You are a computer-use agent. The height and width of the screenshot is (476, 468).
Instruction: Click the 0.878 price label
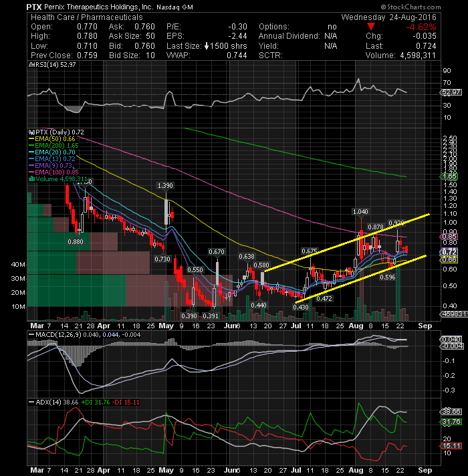(376, 227)
